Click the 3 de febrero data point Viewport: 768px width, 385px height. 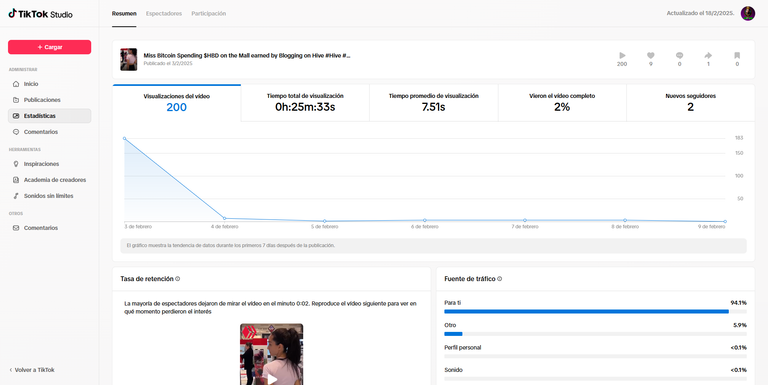[124, 139]
